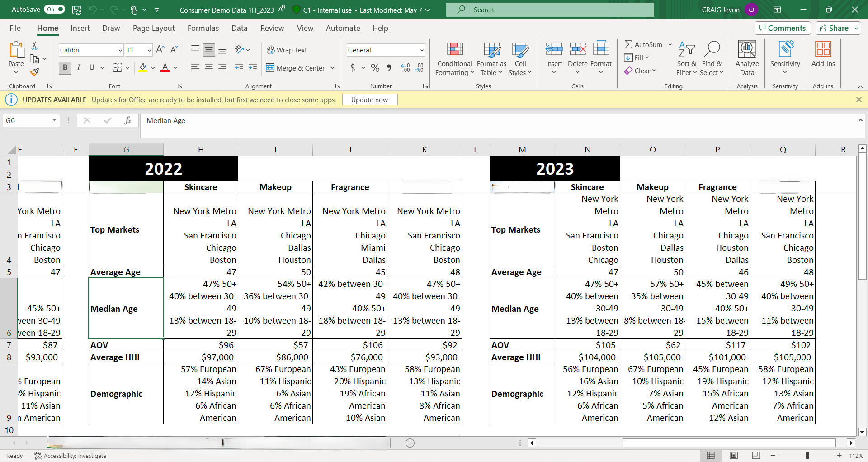Click the Merge & Center button
The width and height of the screenshot is (868, 462).
tap(296, 68)
